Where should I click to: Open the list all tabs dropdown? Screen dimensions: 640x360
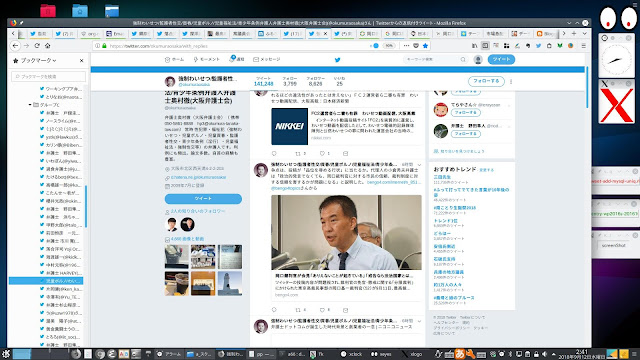pos(584,33)
